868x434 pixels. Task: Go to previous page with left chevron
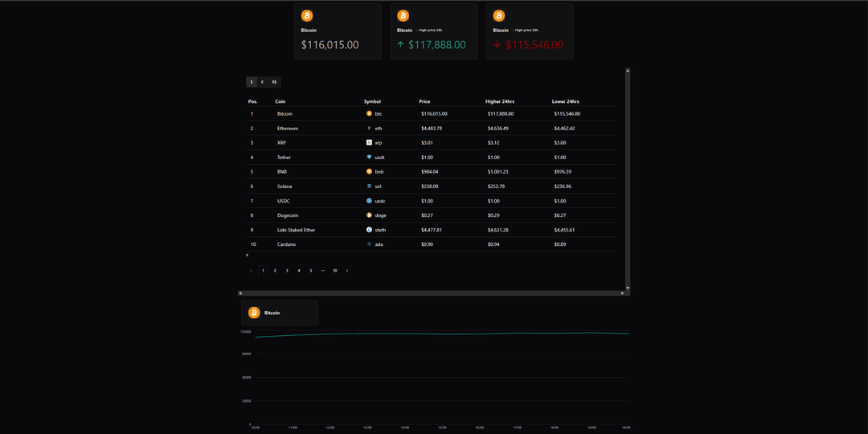click(x=251, y=271)
